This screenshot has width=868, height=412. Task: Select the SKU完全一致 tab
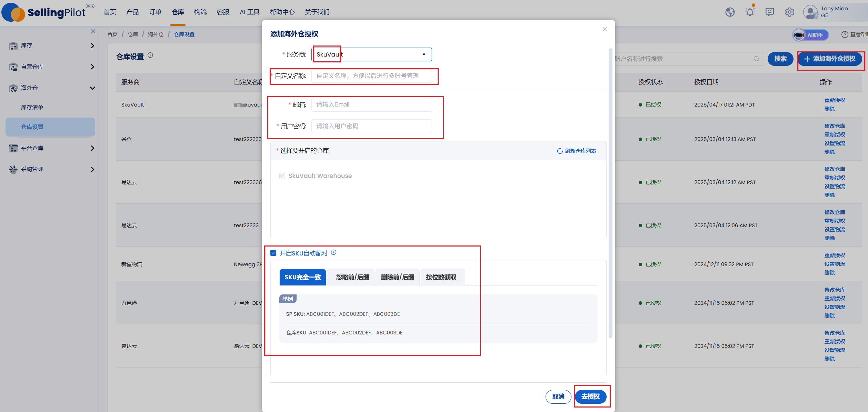coord(302,277)
